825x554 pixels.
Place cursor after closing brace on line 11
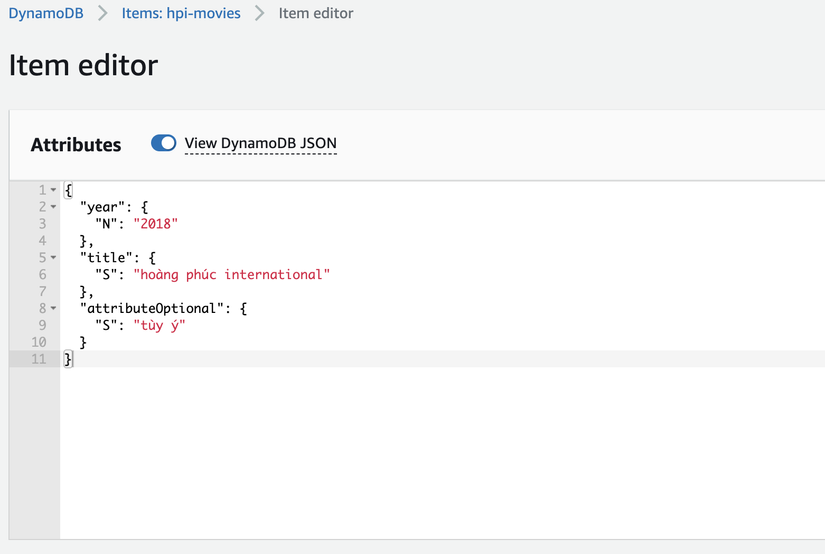(x=74, y=359)
